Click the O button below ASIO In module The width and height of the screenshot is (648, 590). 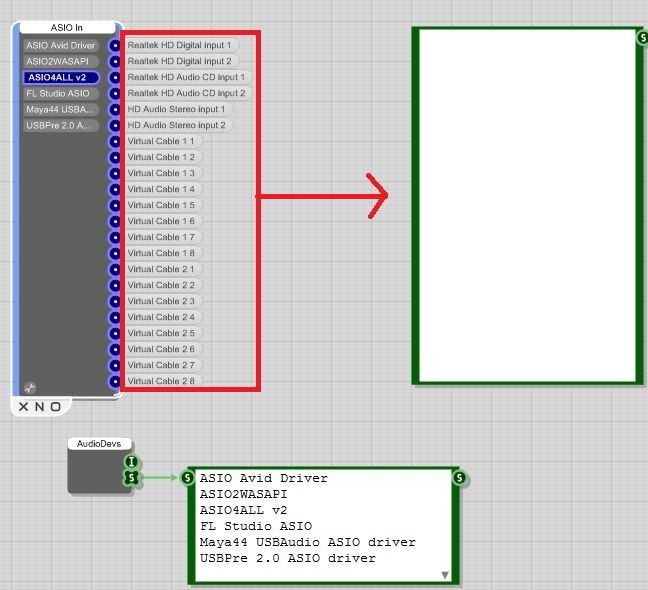point(55,407)
